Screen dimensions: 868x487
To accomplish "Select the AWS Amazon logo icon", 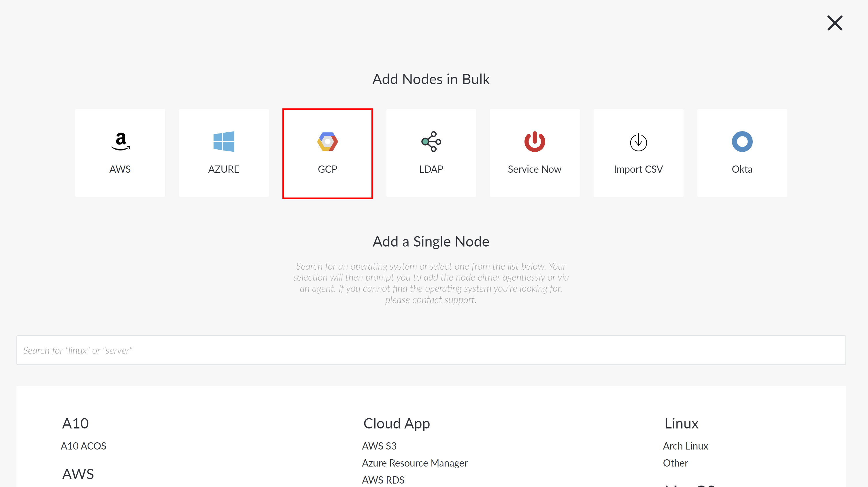I will point(120,142).
